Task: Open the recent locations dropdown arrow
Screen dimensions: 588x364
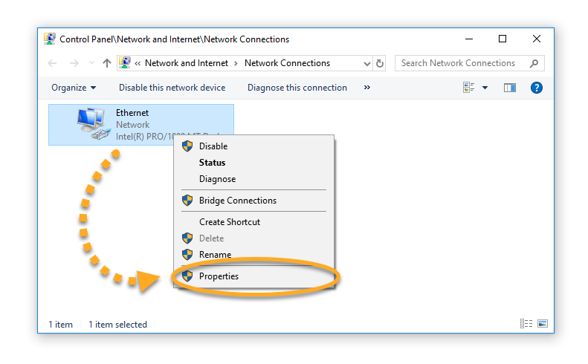Action: coord(91,64)
